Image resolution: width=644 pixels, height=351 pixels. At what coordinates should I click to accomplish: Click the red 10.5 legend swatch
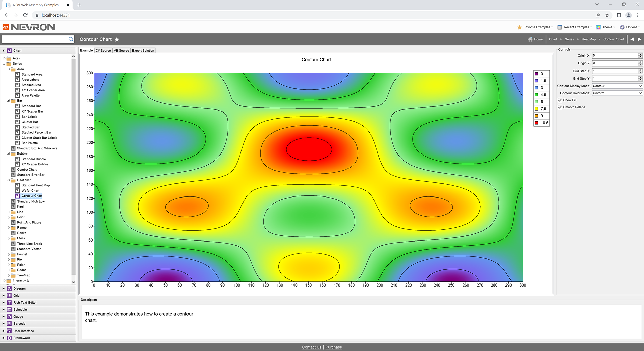tap(536, 123)
